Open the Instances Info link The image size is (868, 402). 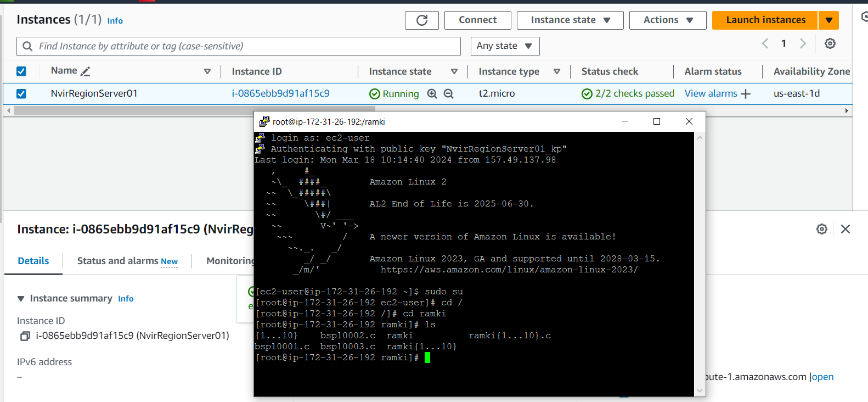[x=115, y=21]
